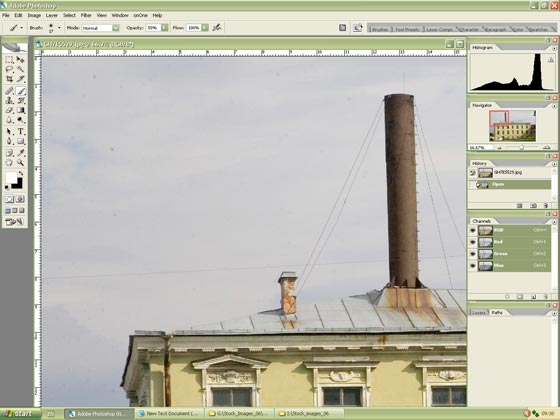Select the Eyedropper tool
The height and width of the screenshot is (420, 560).
20,153
